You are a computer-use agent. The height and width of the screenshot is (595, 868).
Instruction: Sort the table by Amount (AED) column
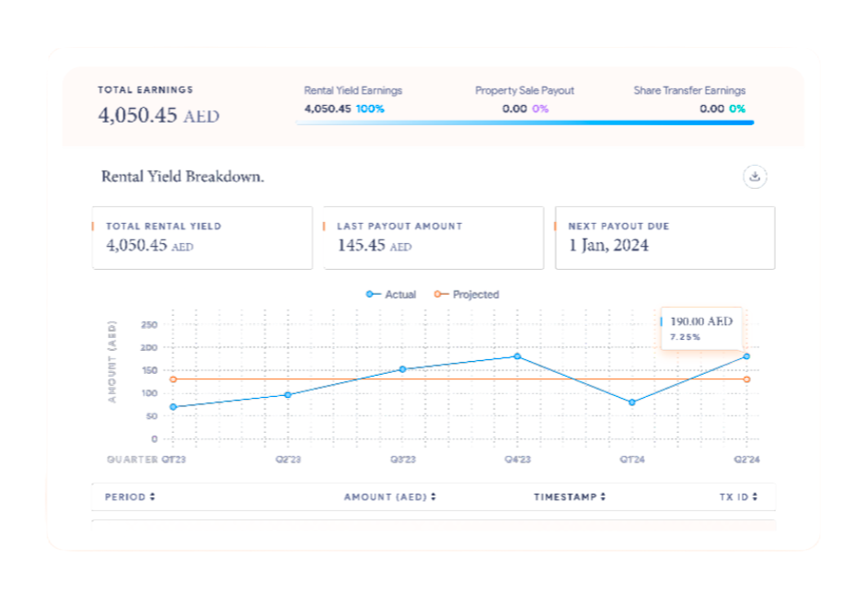(x=389, y=497)
